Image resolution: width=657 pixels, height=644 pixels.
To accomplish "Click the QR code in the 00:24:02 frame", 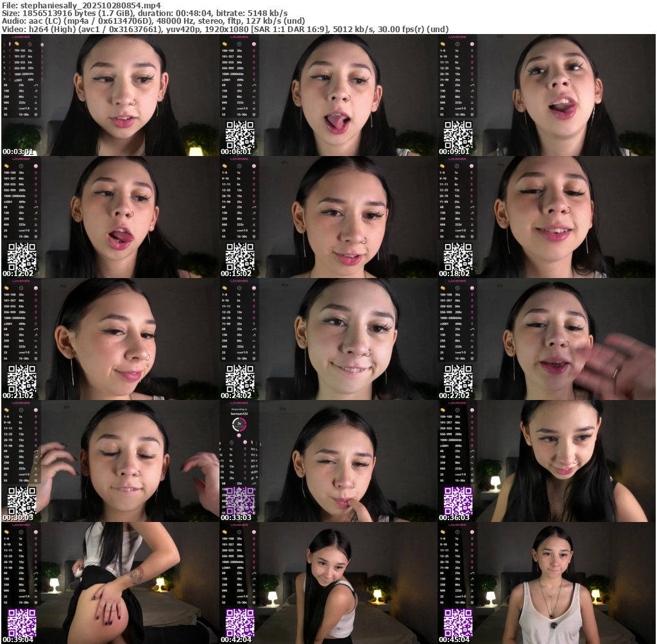I will point(240,379).
